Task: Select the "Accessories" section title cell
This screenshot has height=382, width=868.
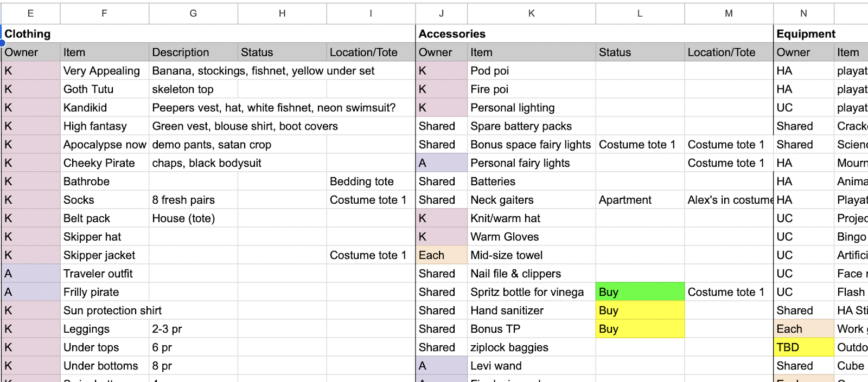Action: (x=452, y=34)
